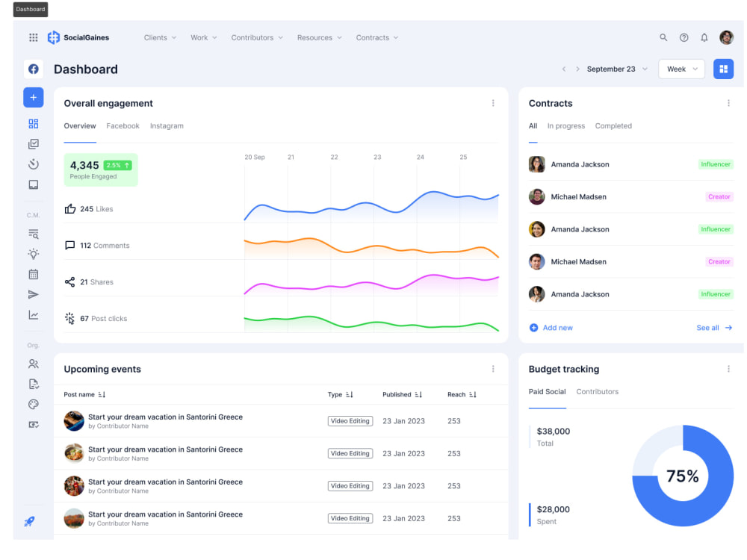Click the first Video Editing tag

point(350,421)
